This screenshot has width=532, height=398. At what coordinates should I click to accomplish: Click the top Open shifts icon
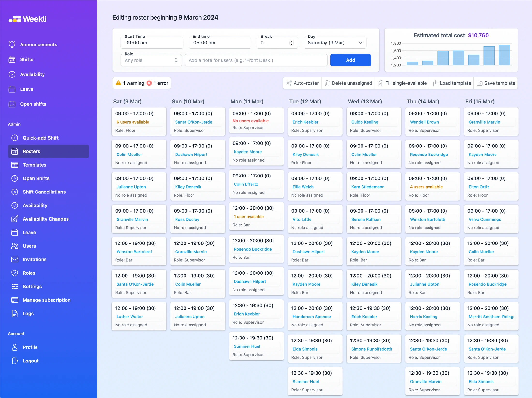(x=12, y=104)
